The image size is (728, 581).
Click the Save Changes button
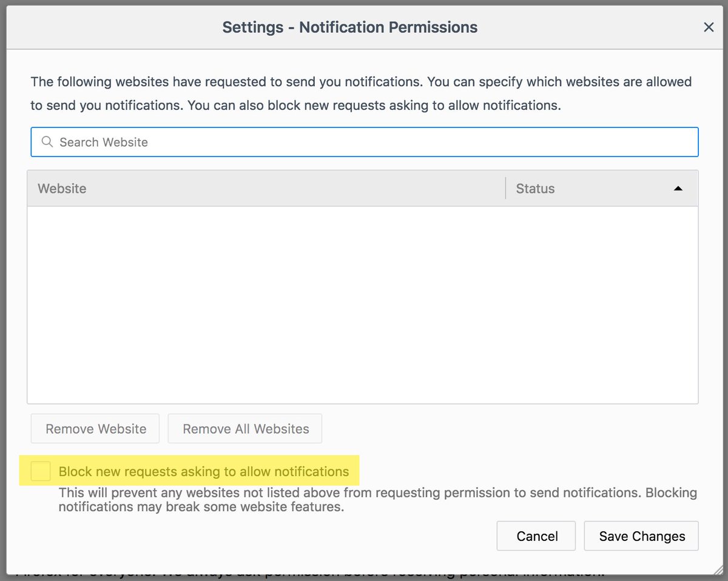click(641, 536)
